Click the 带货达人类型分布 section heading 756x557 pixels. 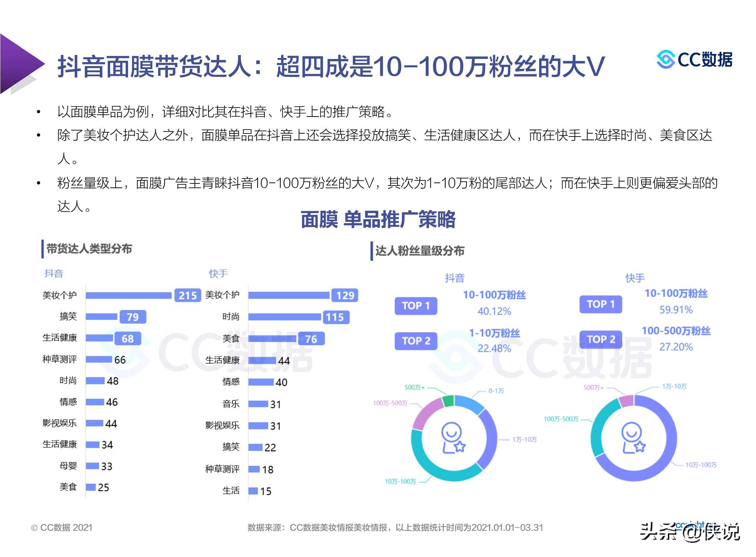89,249
